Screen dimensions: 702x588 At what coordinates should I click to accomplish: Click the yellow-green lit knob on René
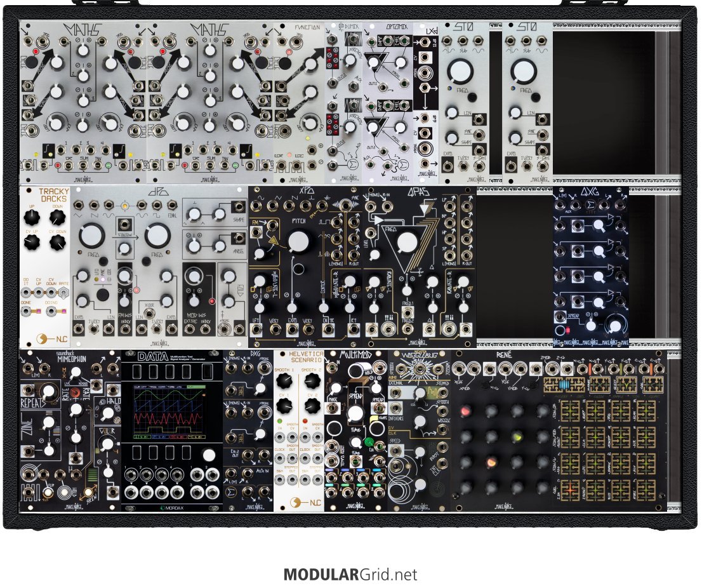[517, 436]
